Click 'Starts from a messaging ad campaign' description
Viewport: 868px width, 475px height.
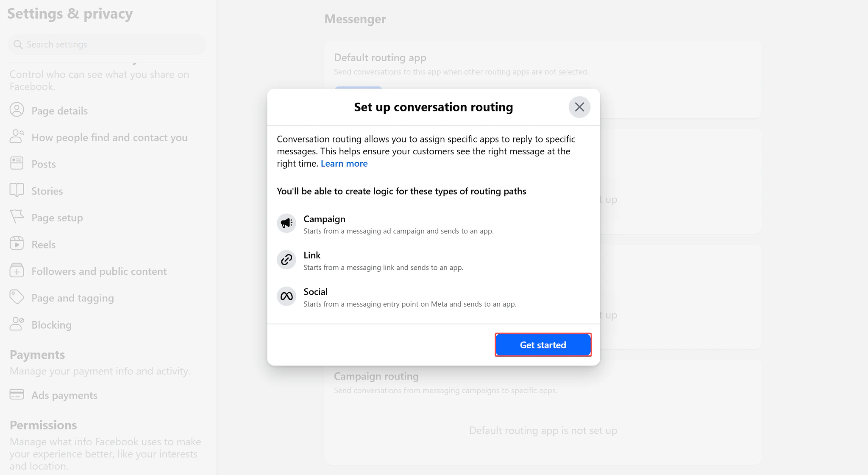[x=398, y=231]
